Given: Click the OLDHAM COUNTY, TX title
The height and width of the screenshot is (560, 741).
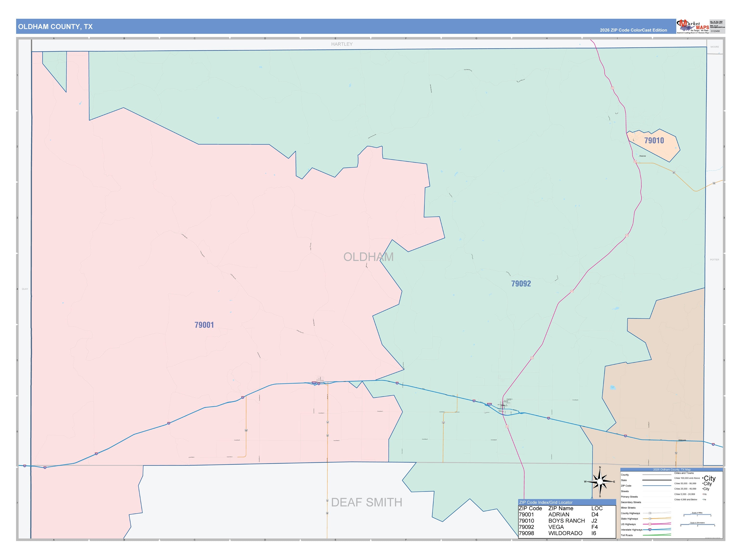Looking at the screenshot, I should coord(55,27).
